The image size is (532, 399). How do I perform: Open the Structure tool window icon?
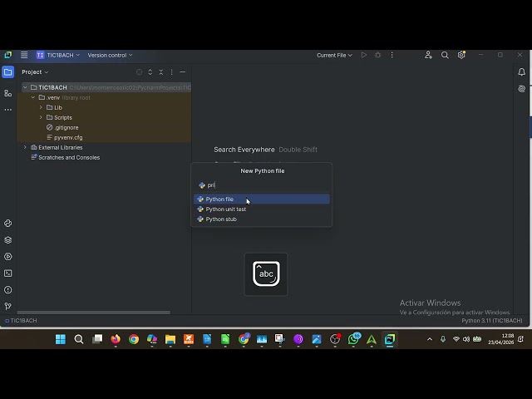click(x=7, y=93)
